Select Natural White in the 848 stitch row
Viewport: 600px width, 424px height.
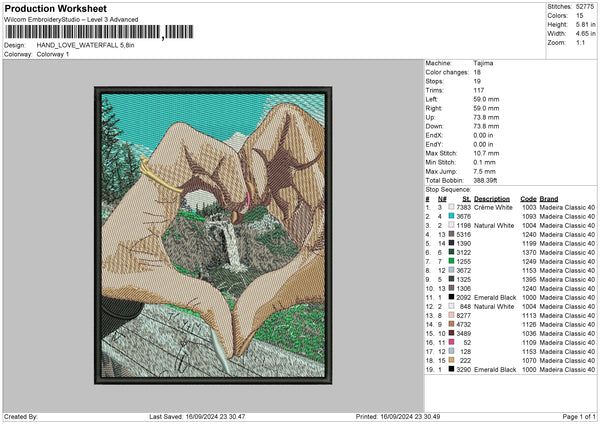(494, 306)
